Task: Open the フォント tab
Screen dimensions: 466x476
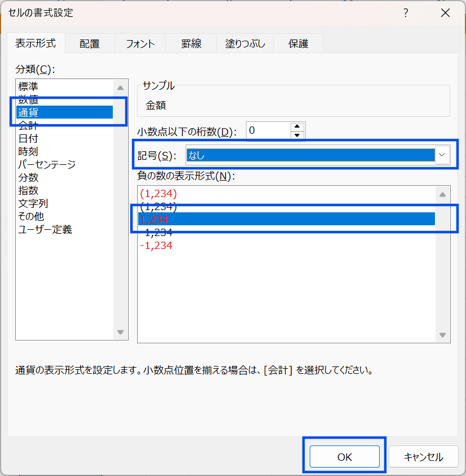Action: pos(140,43)
